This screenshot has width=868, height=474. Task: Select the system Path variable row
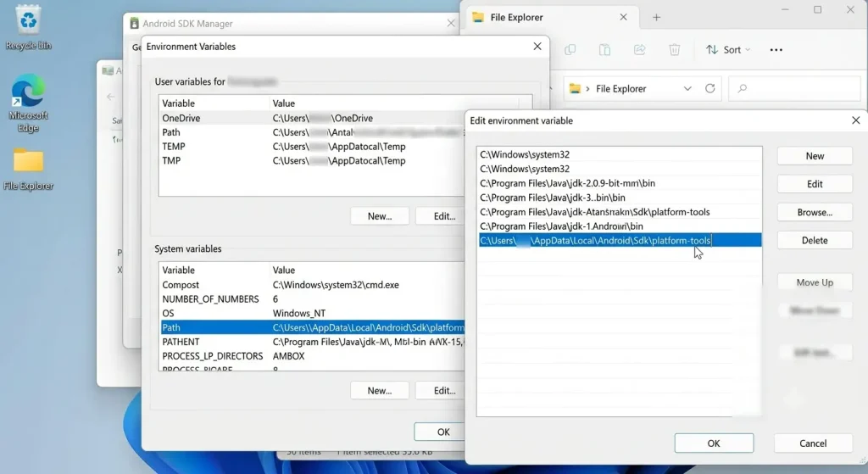311,327
